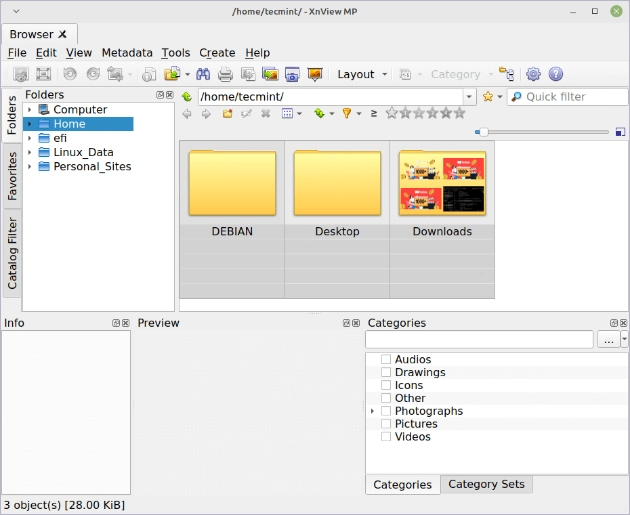Select the bottom Categories tab
Screen dimensions: 630x515
pyautogui.click(x=403, y=484)
